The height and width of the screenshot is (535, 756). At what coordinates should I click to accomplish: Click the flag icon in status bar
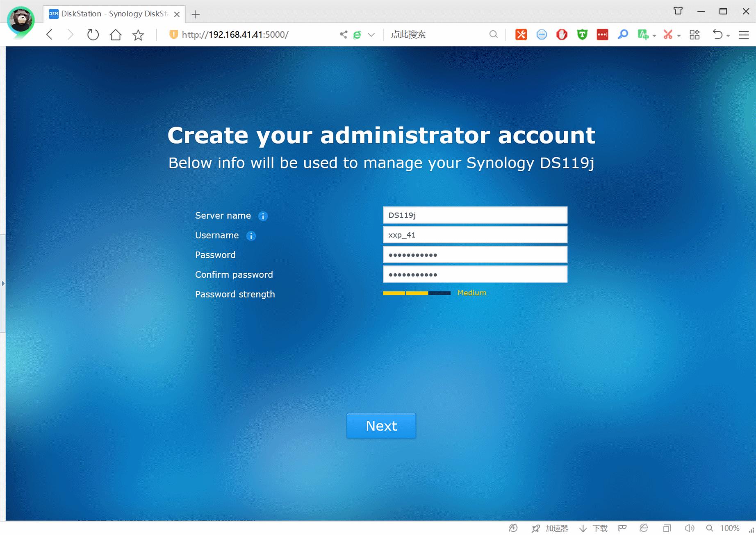pyautogui.click(x=622, y=528)
